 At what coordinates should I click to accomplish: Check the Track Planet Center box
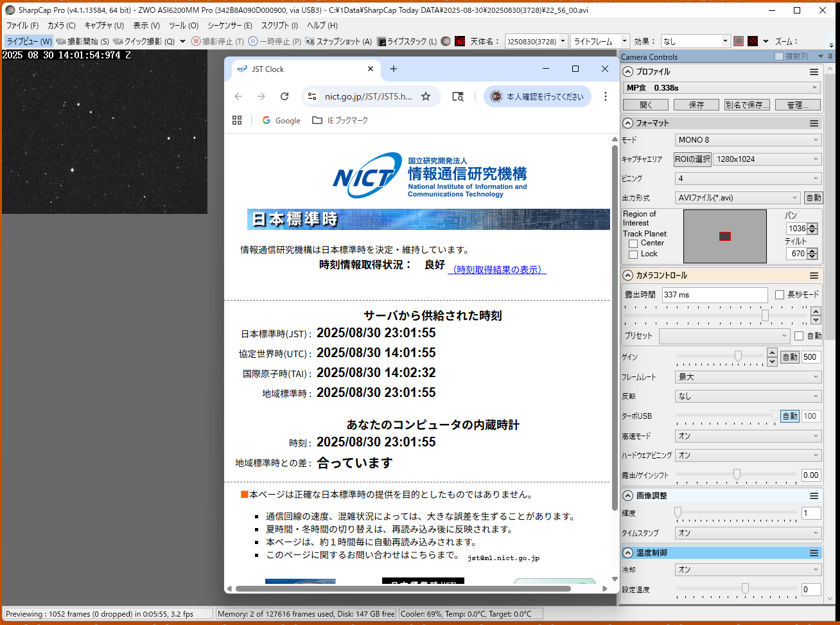[633, 243]
